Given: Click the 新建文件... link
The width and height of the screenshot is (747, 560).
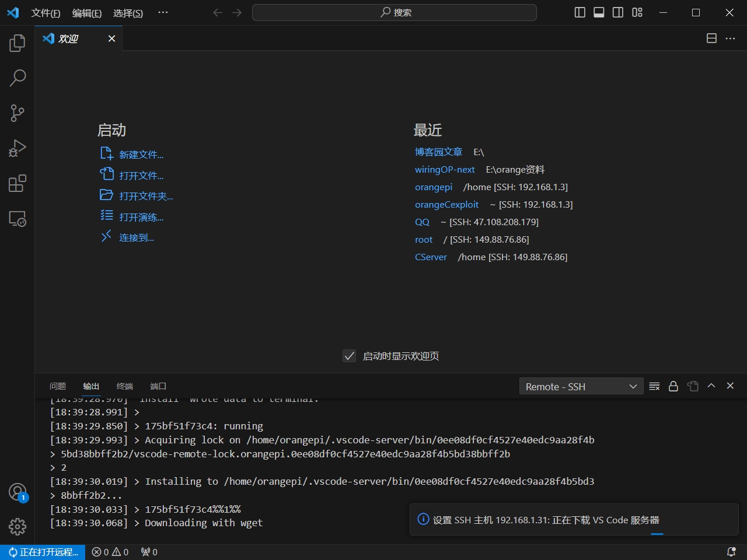Looking at the screenshot, I should pos(141,155).
